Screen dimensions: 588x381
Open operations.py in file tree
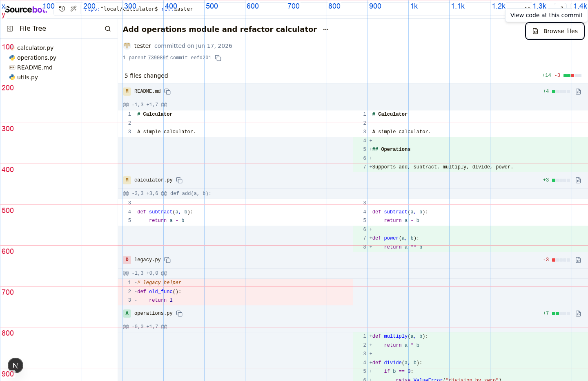coord(37,58)
